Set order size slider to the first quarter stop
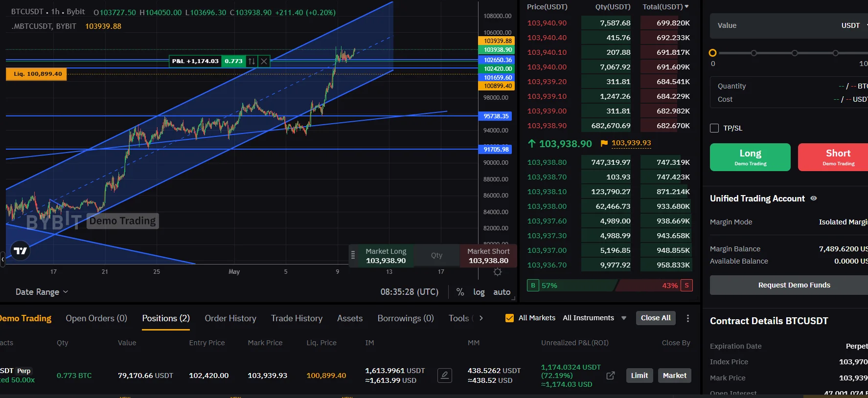Screen dimensions: 868x398 754,53
